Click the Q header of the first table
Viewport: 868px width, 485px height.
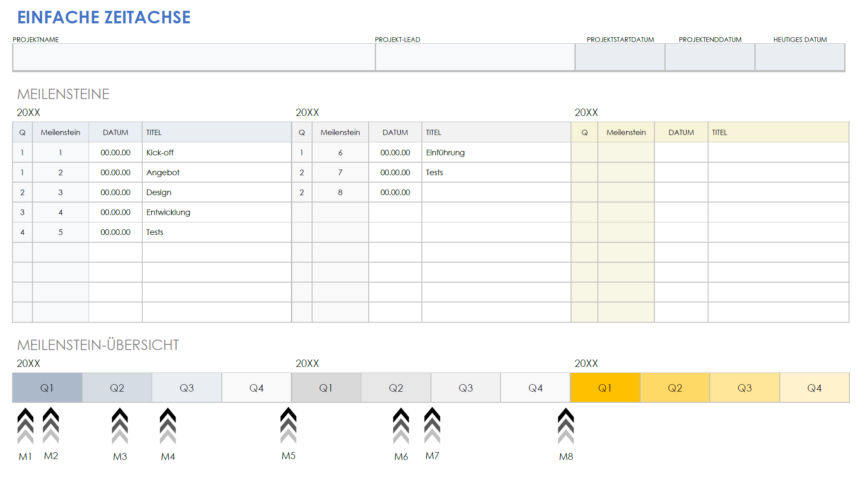(x=22, y=132)
